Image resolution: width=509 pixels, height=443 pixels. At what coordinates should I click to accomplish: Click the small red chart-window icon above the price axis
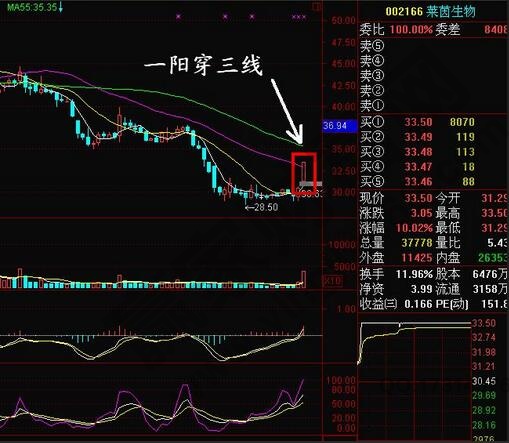click(x=316, y=6)
